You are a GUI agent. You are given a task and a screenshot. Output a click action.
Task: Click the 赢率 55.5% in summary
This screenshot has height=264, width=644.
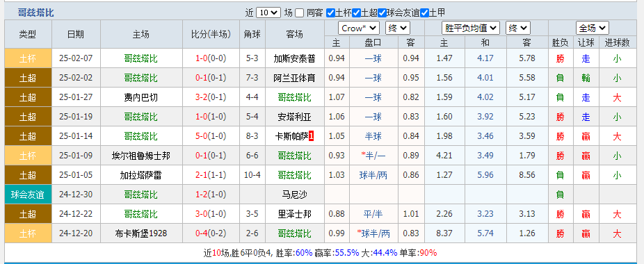pos(347,252)
